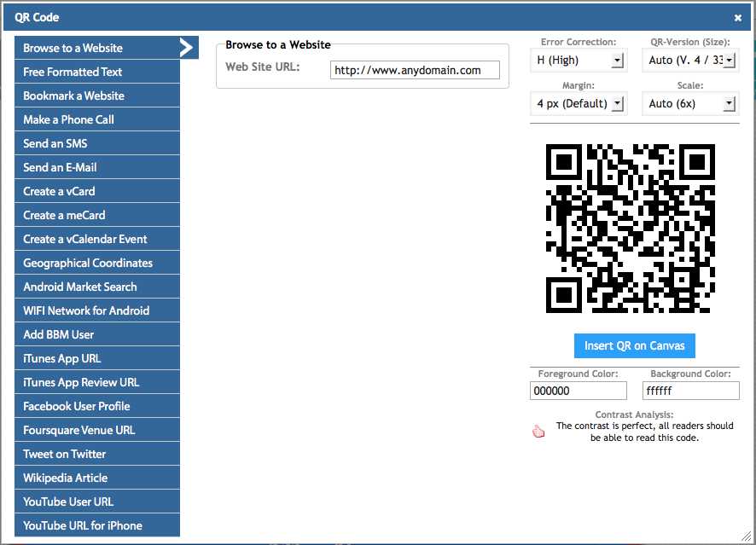Select Wikipedia Article option
Screen dimensions: 756x545
[97, 478]
